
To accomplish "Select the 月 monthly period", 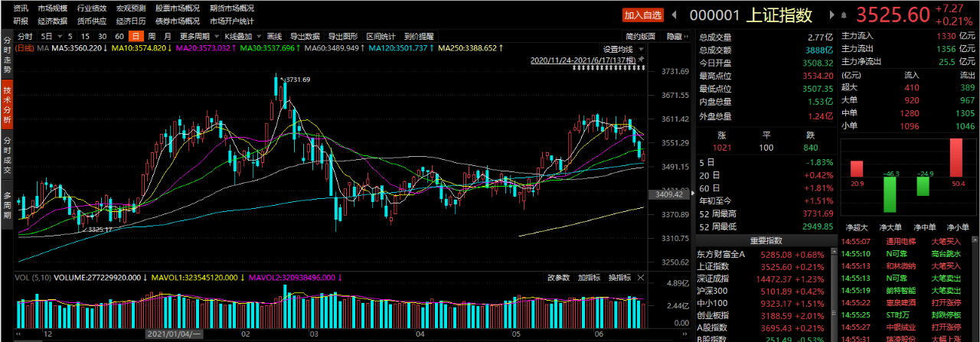I will click(168, 36).
